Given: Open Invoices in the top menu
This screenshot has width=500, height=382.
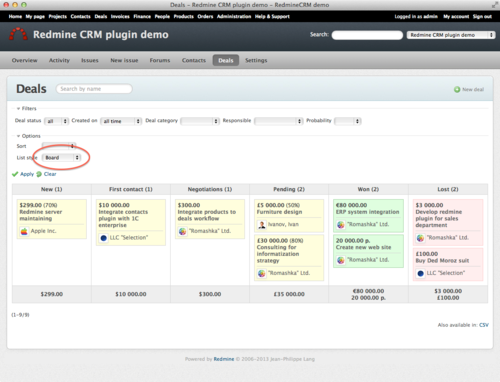Looking at the screenshot, I should [x=120, y=16].
